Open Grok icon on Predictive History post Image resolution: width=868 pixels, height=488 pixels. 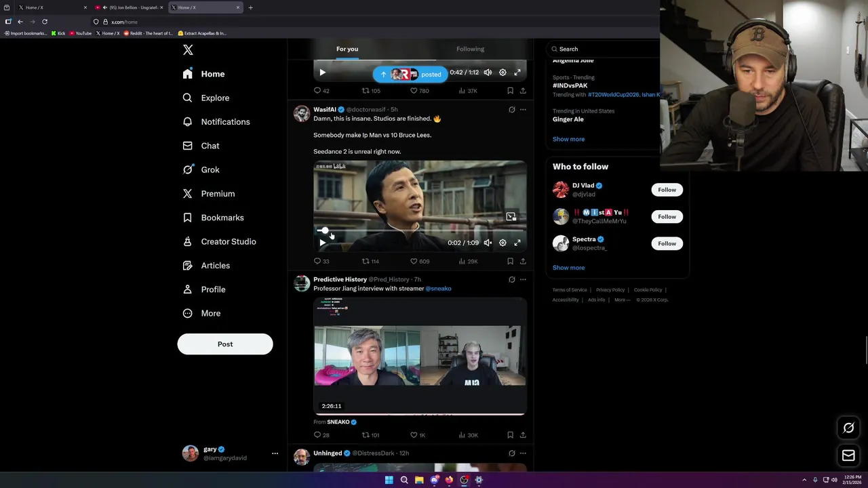[x=512, y=279]
